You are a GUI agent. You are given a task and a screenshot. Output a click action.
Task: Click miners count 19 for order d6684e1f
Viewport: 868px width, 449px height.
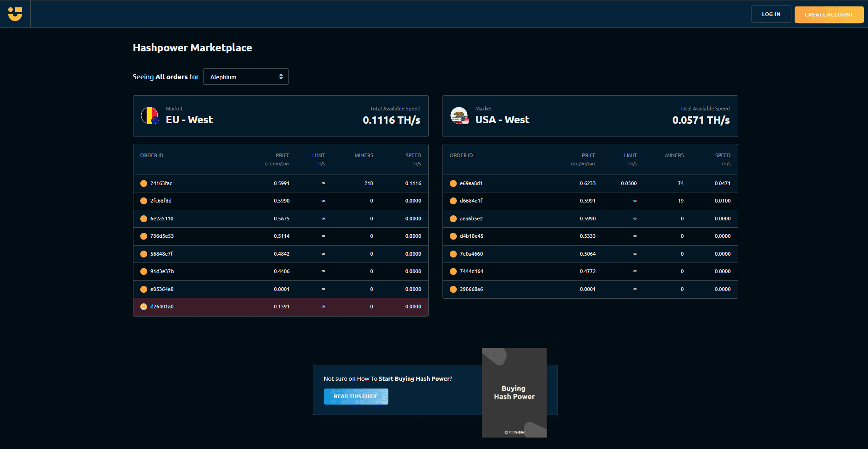tap(681, 201)
